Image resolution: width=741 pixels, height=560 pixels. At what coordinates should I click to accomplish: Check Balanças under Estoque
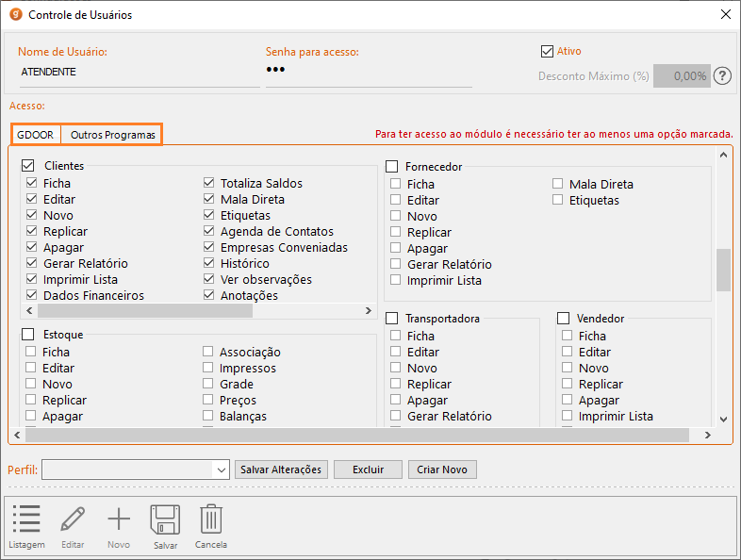pyautogui.click(x=208, y=416)
